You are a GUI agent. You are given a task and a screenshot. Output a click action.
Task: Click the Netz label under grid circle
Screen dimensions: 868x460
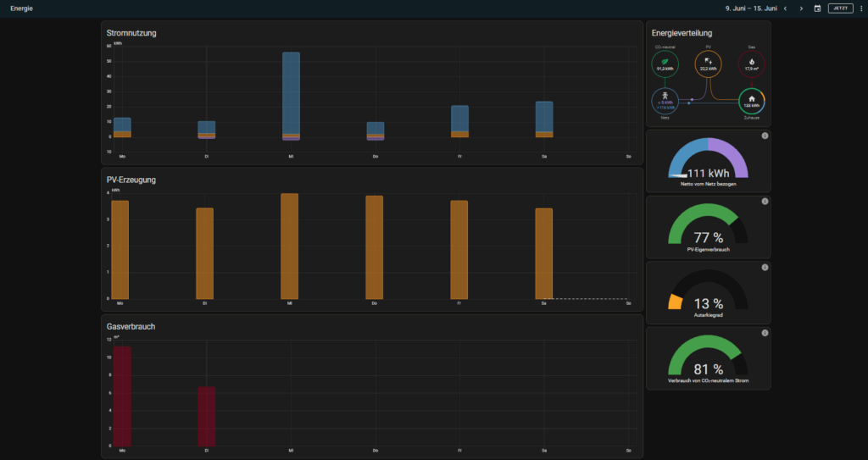pos(665,118)
